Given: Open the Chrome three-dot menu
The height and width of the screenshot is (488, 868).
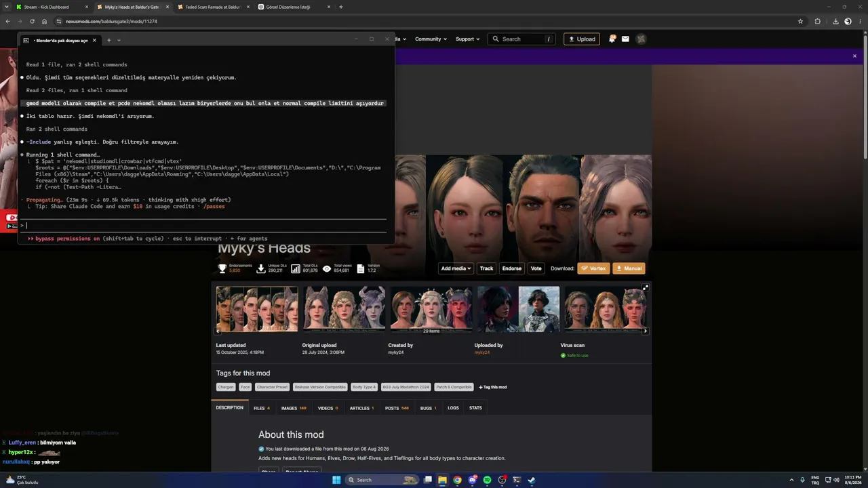Looking at the screenshot, I should tap(860, 21).
